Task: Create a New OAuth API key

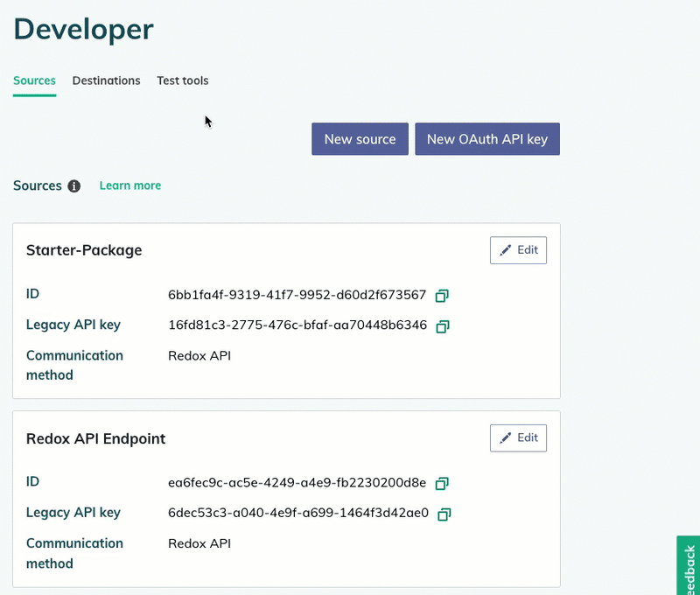Action: click(487, 139)
